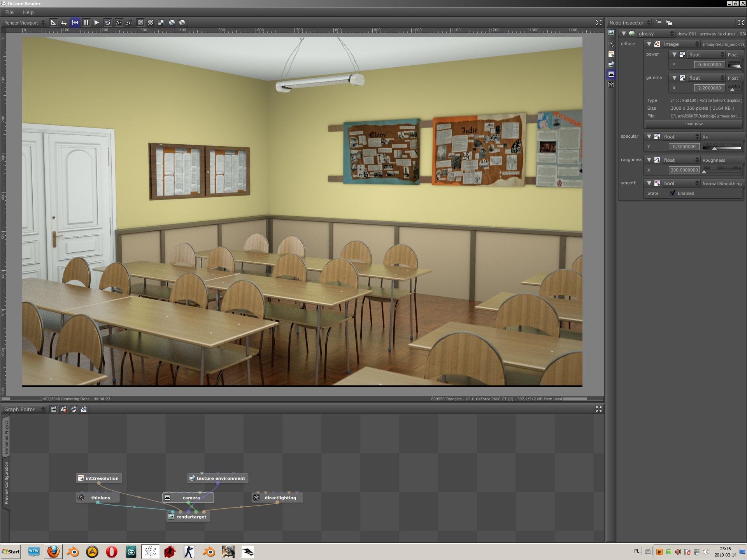Open the Help menu

pos(28,12)
